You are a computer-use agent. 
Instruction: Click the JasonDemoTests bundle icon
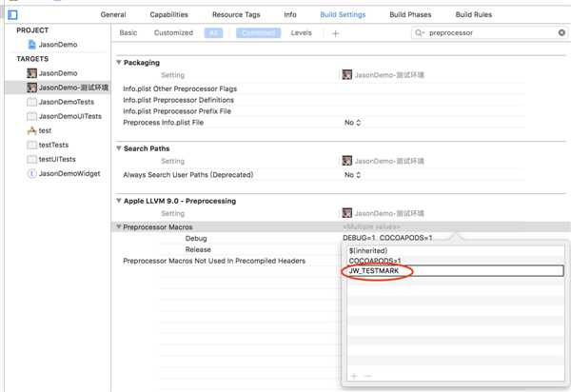32,102
